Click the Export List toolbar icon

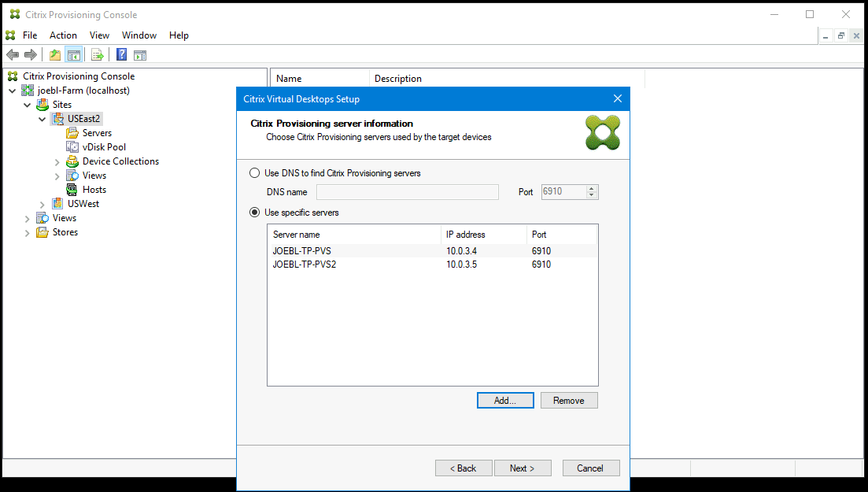point(98,55)
